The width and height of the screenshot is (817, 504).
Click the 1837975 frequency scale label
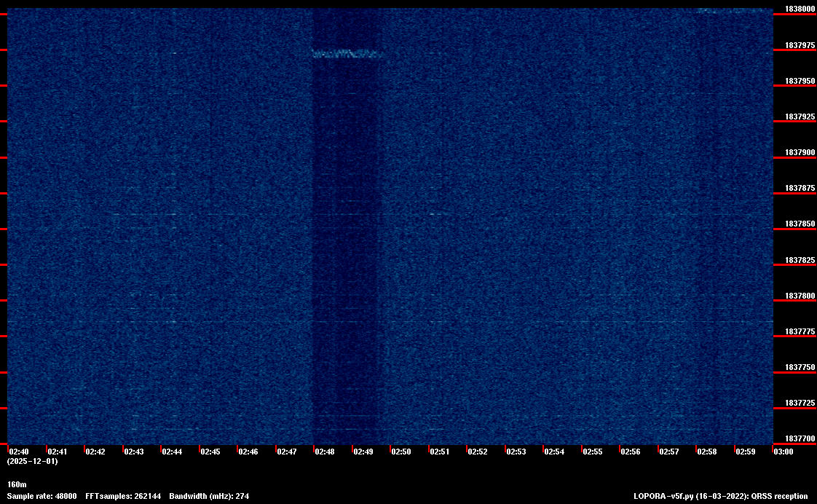point(800,45)
